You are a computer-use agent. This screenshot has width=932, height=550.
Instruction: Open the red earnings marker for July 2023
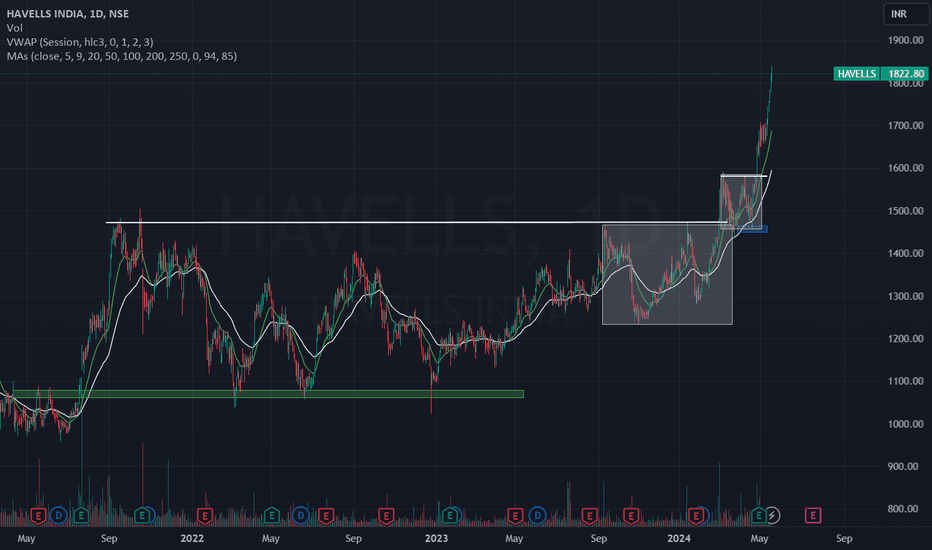[x=590, y=516]
